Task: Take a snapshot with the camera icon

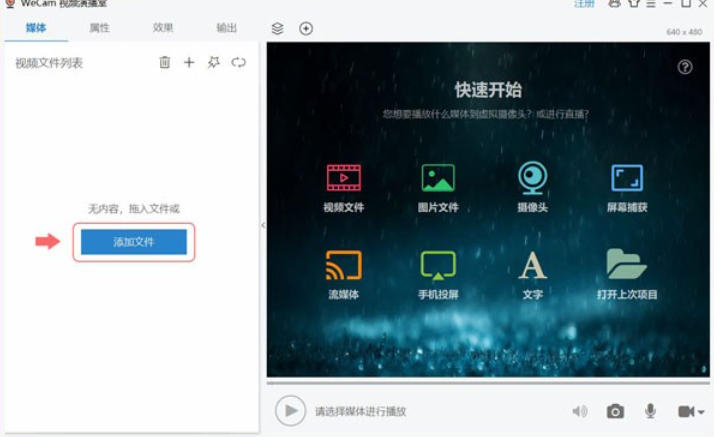Action: click(615, 412)
